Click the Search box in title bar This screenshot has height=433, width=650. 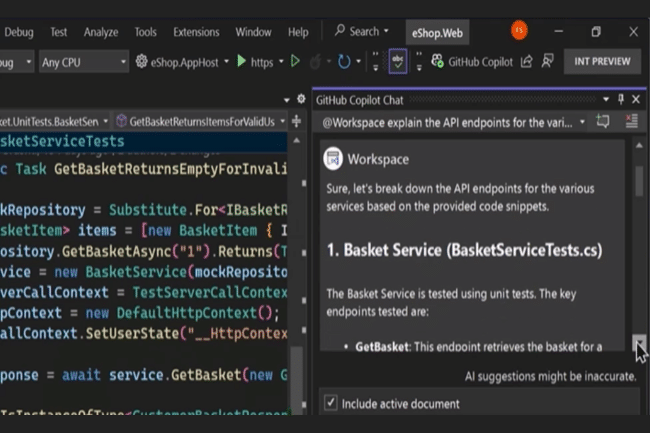362,31
